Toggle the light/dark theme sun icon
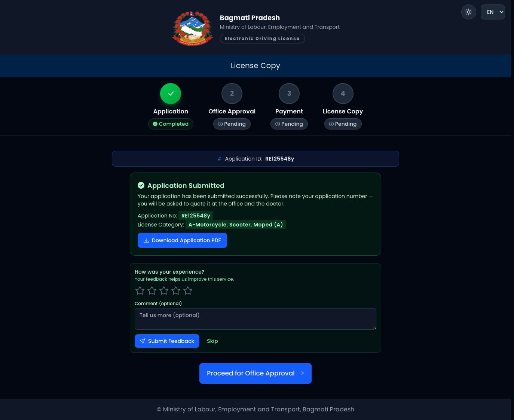This screenshot has width=514, height=420. (469, 12)
